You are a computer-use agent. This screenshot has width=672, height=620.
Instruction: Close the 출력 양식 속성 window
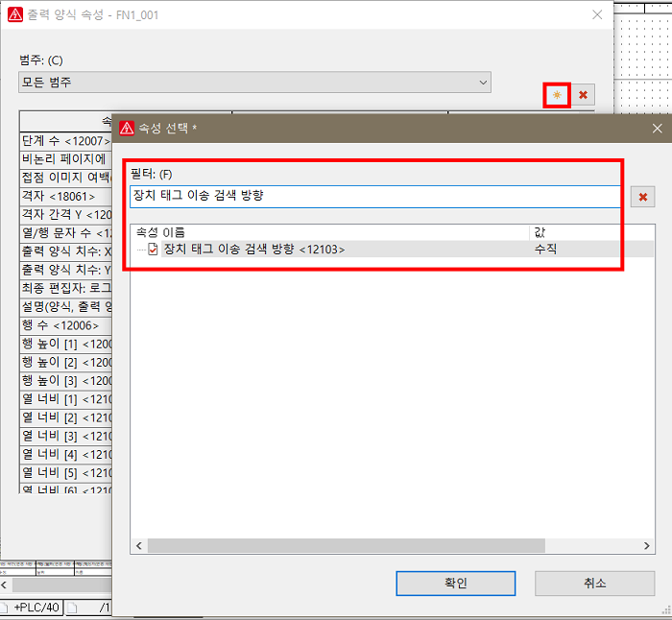click(597, 14)
